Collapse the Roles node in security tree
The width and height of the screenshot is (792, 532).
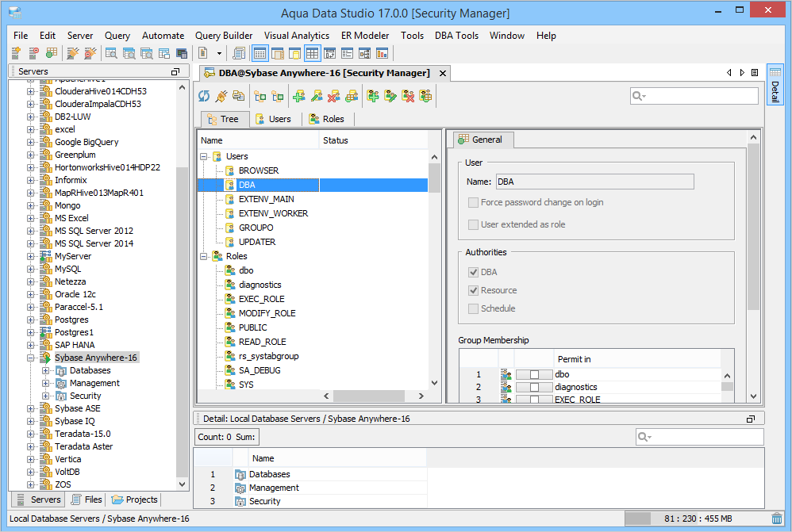(204, 256)
